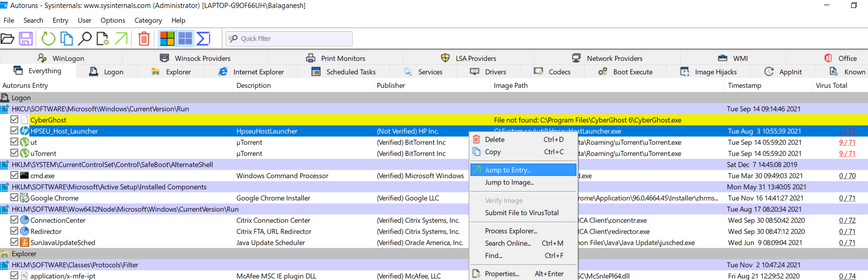The width and height of the screenshot is (868, 280).
Task: Click the cmd.exe console icon
Action: coord(25,175)
